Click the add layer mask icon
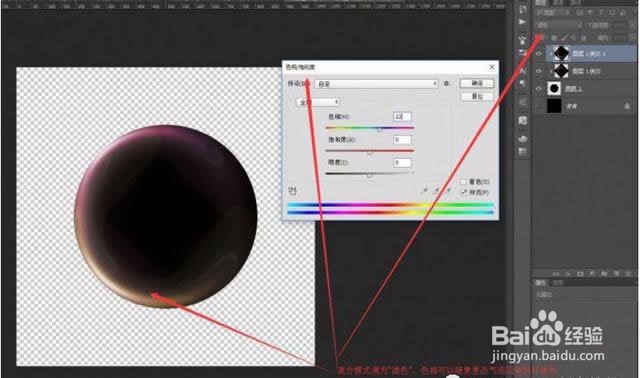 pyautogui.click(x=580, y=274)
